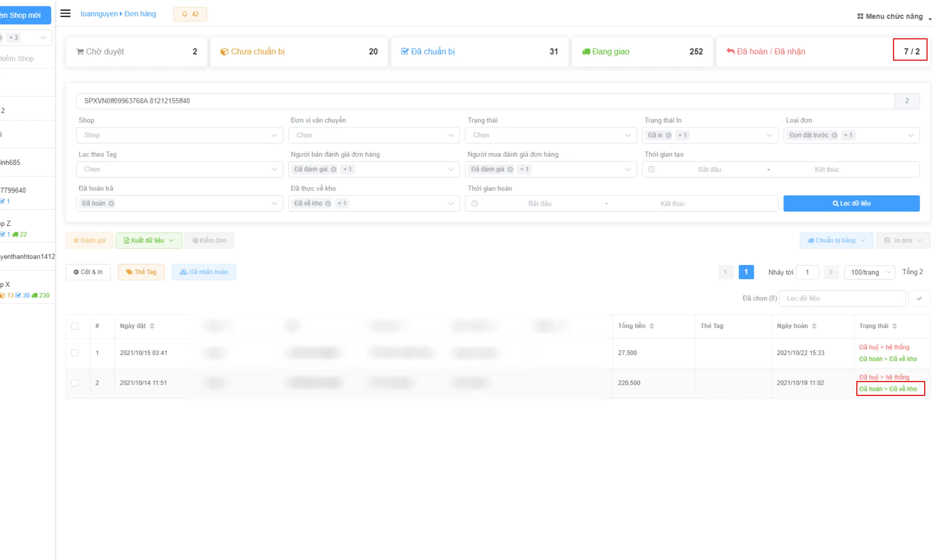
Task: Open Lọc theo Tag dropdown
Action: (x=180, y=169)
